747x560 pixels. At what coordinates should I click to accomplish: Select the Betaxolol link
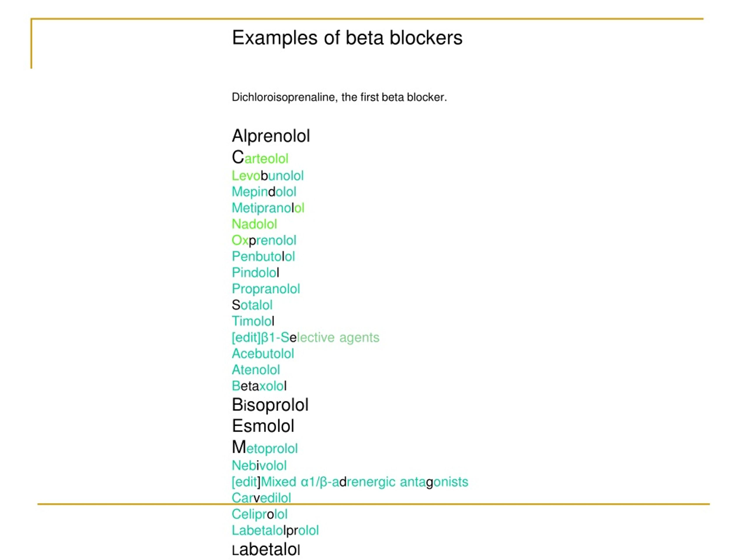tap(259, 386)
